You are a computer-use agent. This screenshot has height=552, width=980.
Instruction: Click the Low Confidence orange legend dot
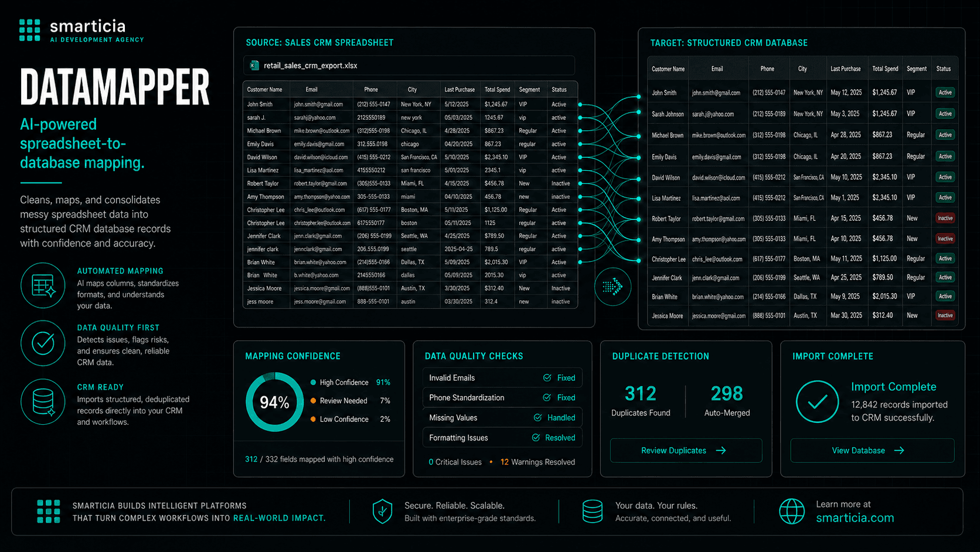(x=314, y=419)
